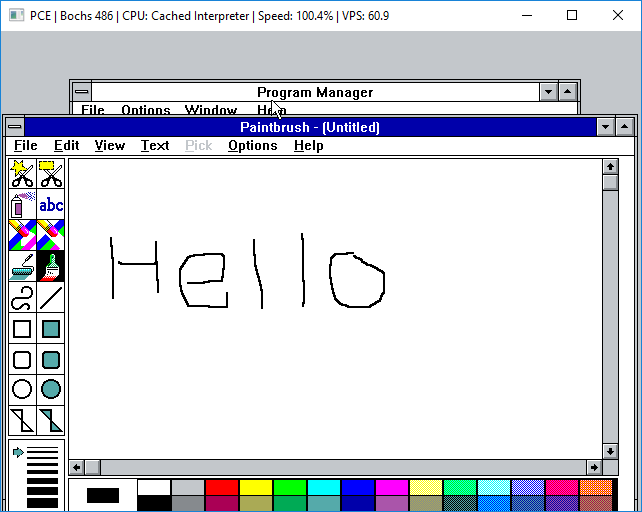
Task: Click the vertical scrollbar thumb box
Action: [x=610, y=182]
